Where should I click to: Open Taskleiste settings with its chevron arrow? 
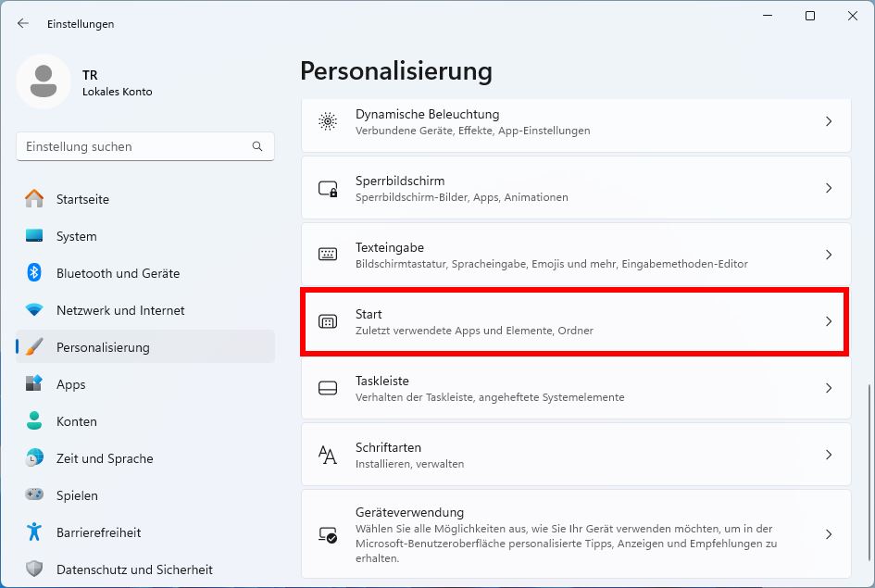(x=828, y=387)
